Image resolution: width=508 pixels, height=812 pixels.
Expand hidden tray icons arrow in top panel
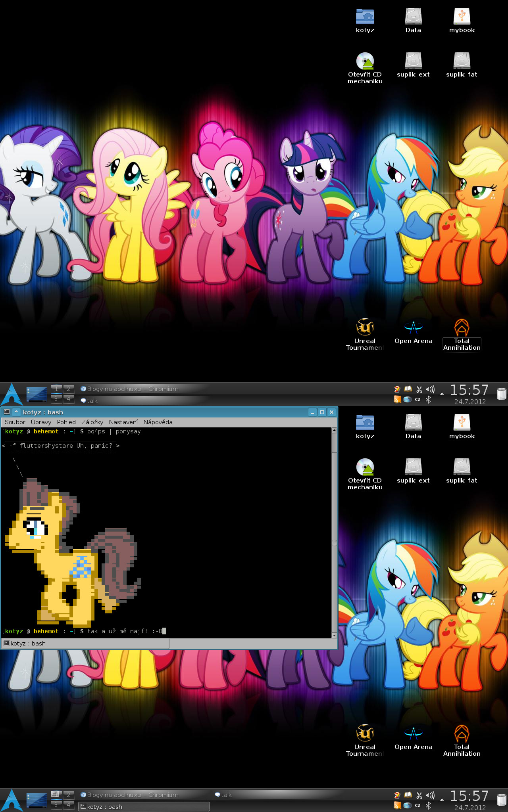(442, 394)
